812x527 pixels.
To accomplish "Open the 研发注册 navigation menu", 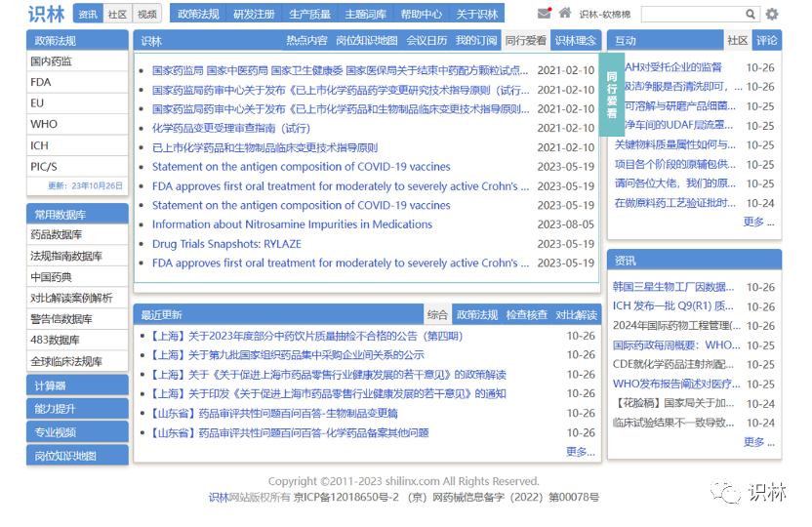I will [x=255, y=14].
